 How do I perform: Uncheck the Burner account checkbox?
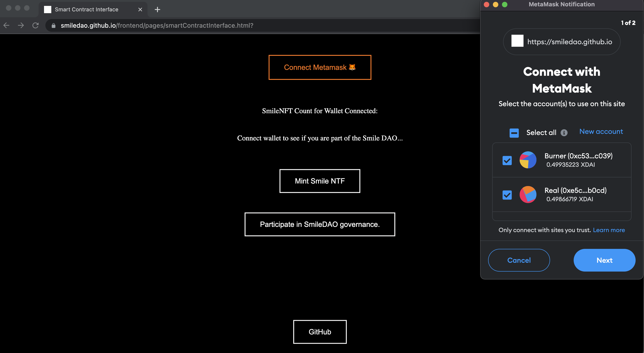click(507, 160)
